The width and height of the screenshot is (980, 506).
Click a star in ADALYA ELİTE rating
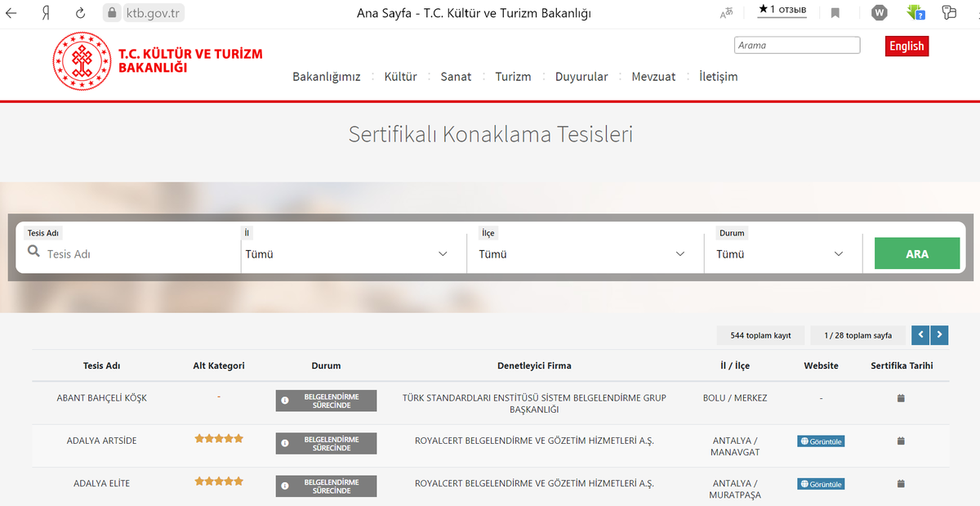[218, 481]
